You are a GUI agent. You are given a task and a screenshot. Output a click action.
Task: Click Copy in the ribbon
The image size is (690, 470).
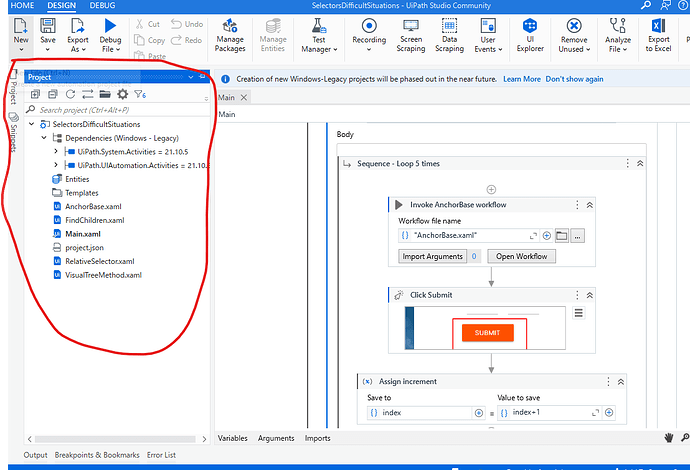150,40
